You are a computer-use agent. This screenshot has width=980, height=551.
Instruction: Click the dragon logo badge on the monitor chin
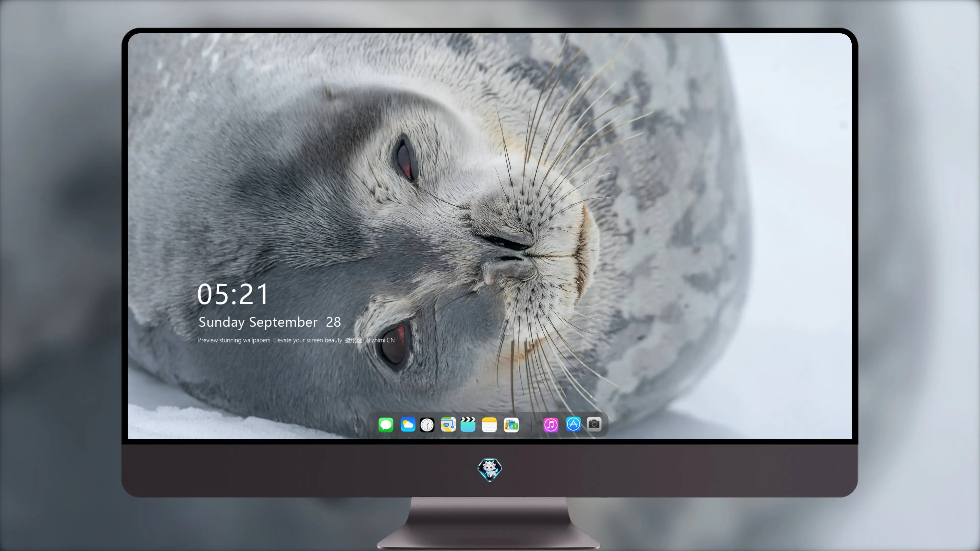point(490,470)
